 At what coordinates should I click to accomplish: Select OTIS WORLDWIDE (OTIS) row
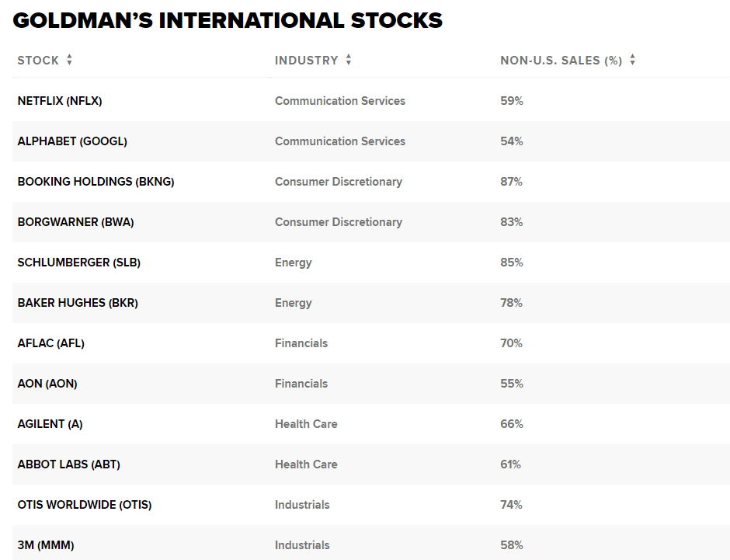85,505
